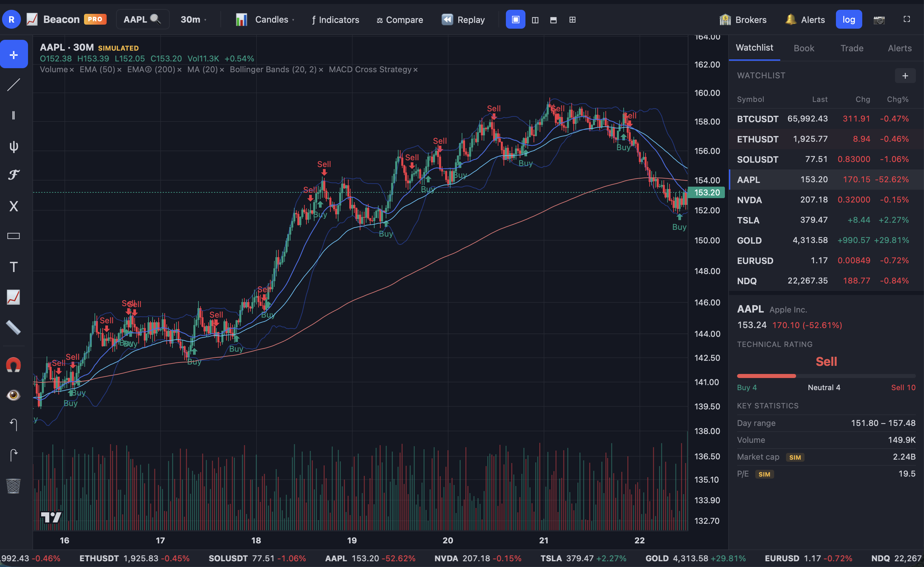This screenshot has width=924, height=567.
Task: Select BTCUSDT in the watchlist
Action: click(826, 119)
